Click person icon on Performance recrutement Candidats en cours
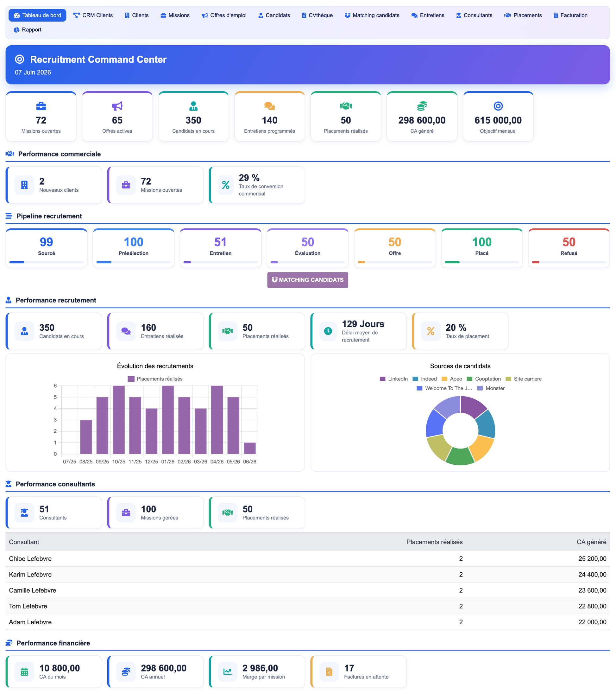 point(24,331)
